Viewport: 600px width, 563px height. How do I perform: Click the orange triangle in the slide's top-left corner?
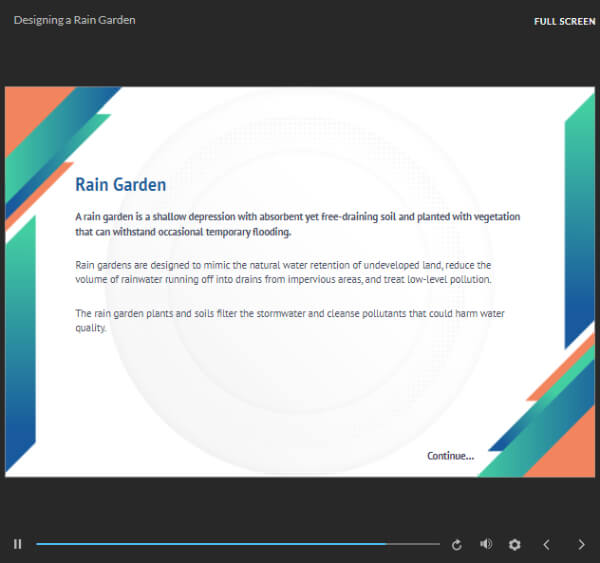(x=28, y=109)
